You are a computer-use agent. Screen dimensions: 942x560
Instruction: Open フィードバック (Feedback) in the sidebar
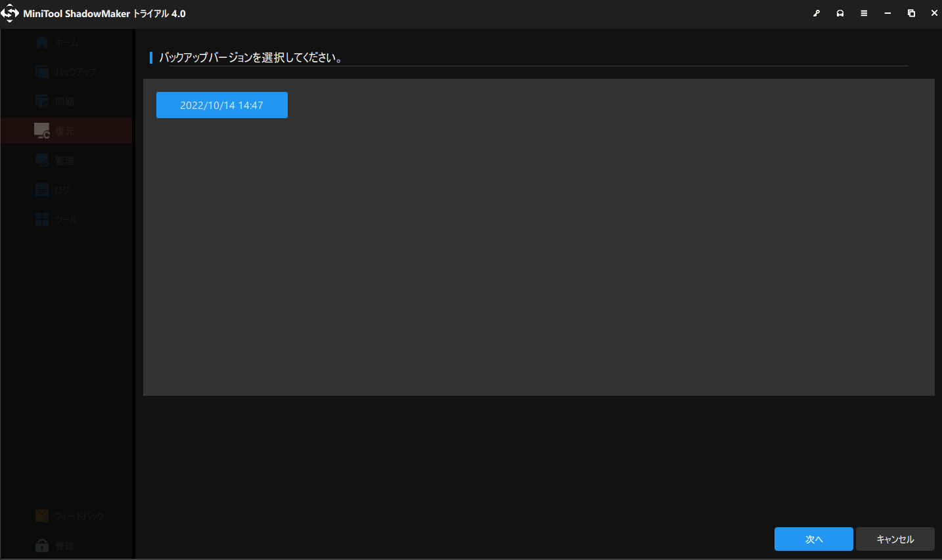tap(66, 516)
